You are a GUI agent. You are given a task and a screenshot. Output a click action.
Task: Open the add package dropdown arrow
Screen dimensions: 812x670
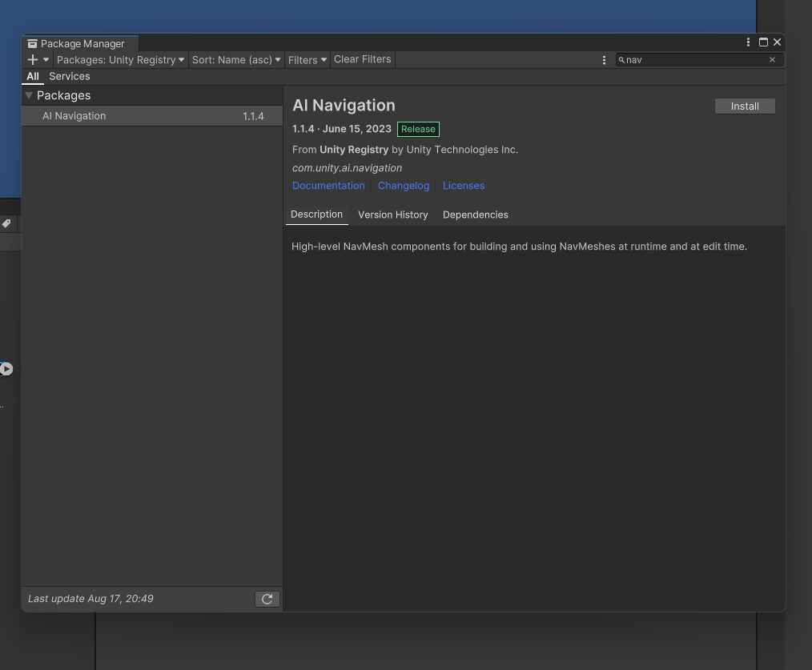46,59
